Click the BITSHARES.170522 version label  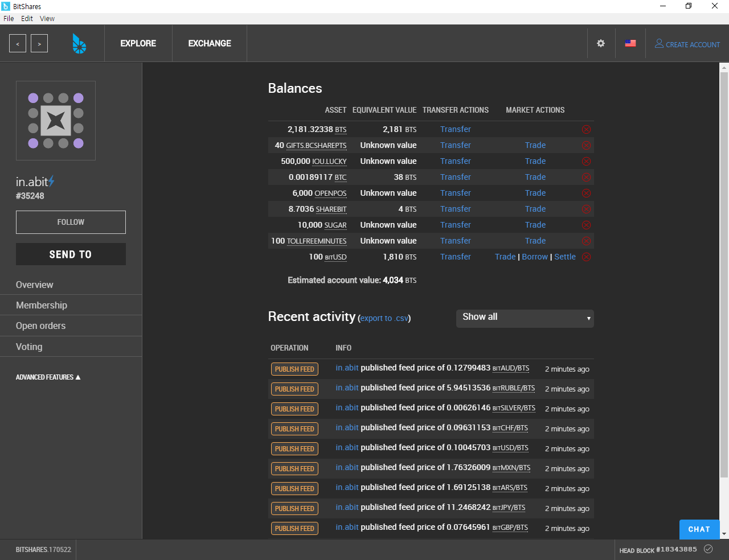43,550
